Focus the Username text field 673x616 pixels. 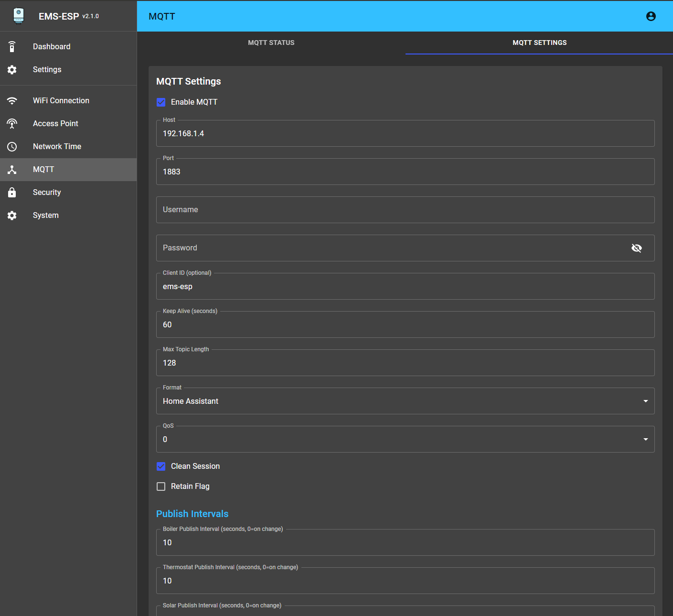point(405,210)
